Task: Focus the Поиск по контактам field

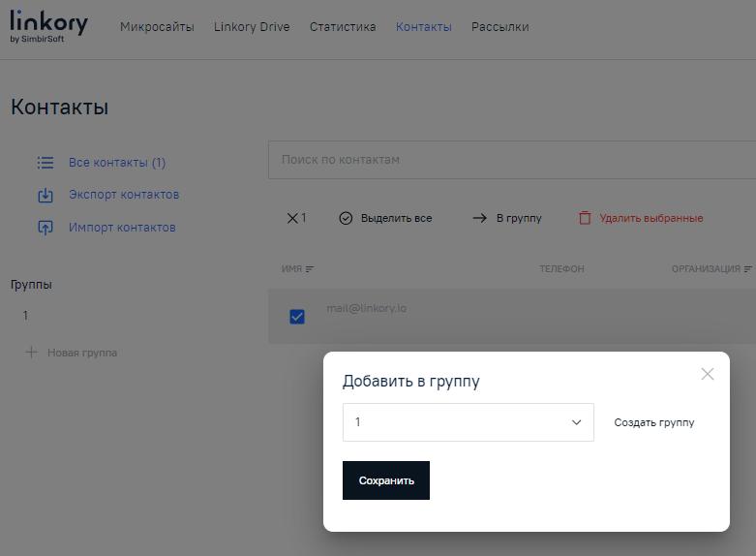Action: click(512, 160)
